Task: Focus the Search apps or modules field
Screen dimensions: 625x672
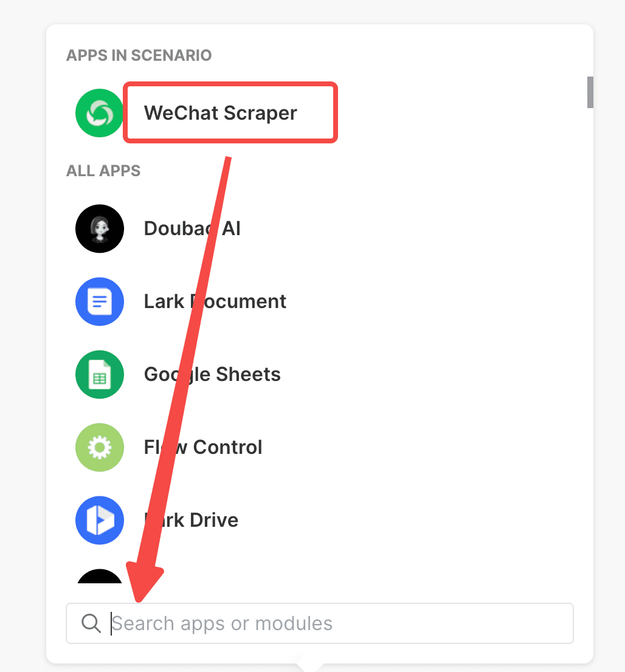Action: tap(320, 623)
